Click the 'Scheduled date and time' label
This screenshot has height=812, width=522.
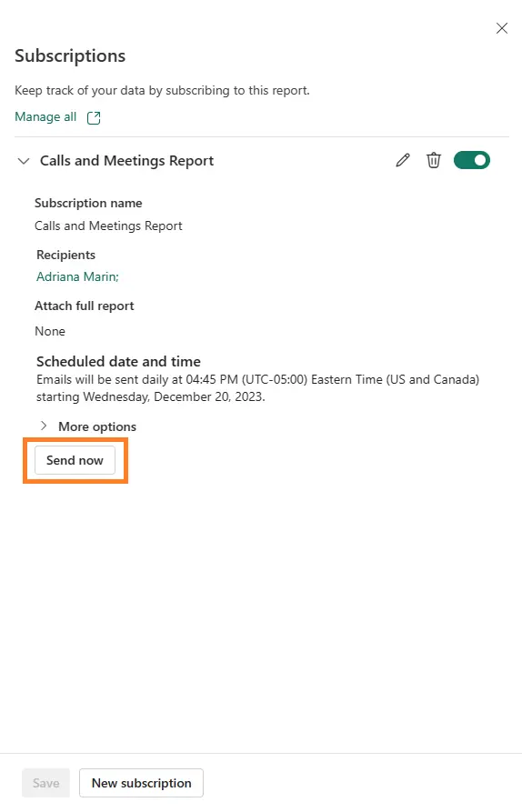118,361
